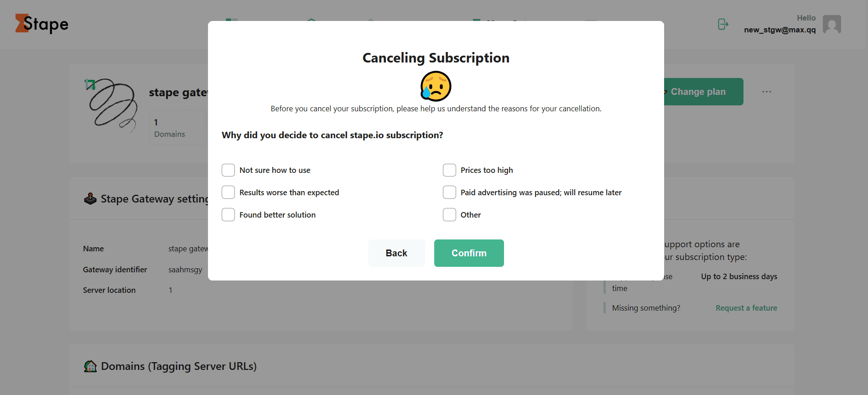Click the 'Up to 2 business days' text
Image resolution: width=868 pixels, height=395 pixels.
(x=739, y=276)
